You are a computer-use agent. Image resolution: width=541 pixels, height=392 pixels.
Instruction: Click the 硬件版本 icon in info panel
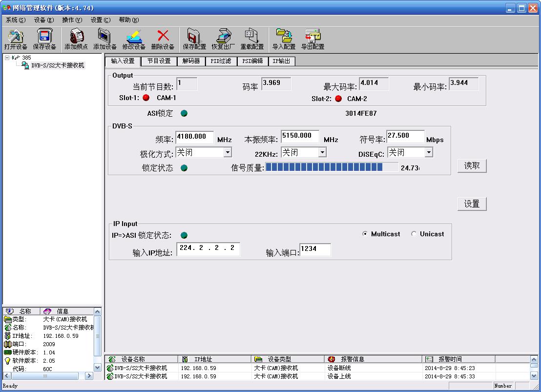8,352
